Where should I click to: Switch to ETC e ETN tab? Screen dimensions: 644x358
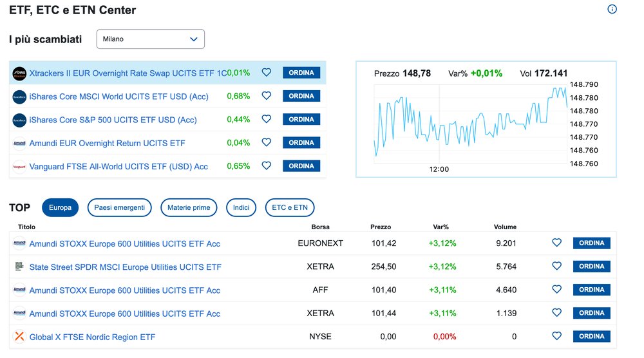tap(290, 208)
